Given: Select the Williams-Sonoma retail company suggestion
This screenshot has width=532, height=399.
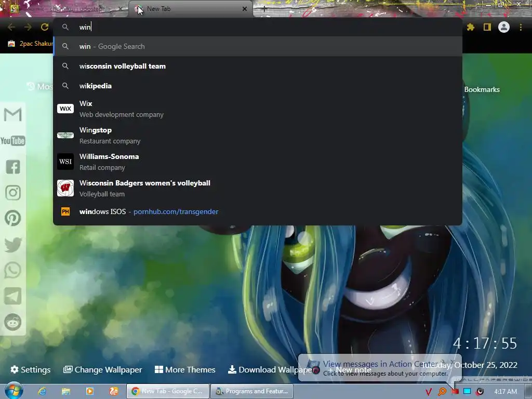Looking at the screenshot, I should [258, 162].
